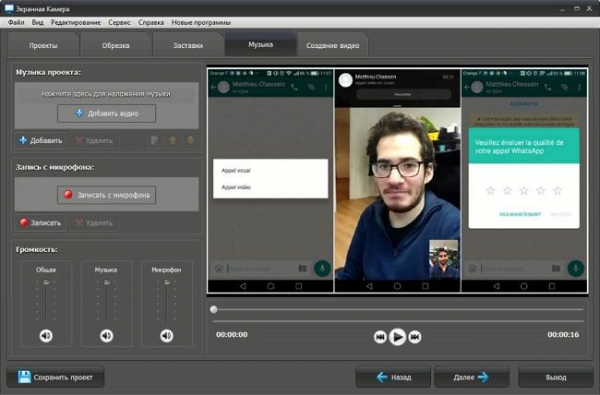Switch to the Проекты tab

point(43,46)
